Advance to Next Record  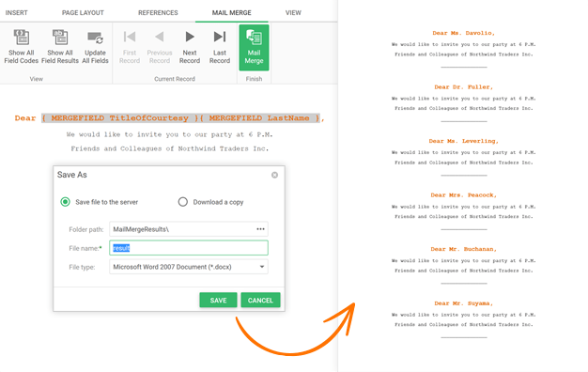click(x=190, y=47)
